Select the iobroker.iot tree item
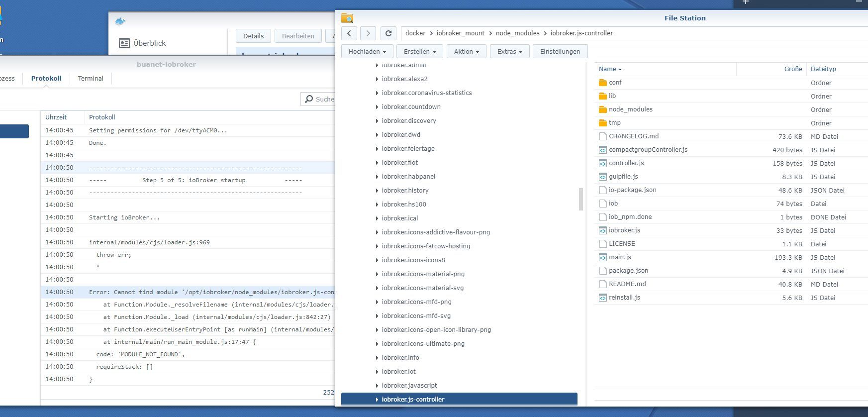868x417 pixels. [x=398, y=372]
